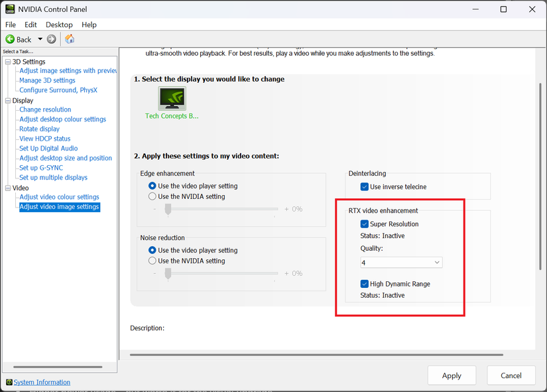The image size is (547, 392).
Task: Select Adjust video colour settings task
Action: pyautogui.click(x=58, y=196)
